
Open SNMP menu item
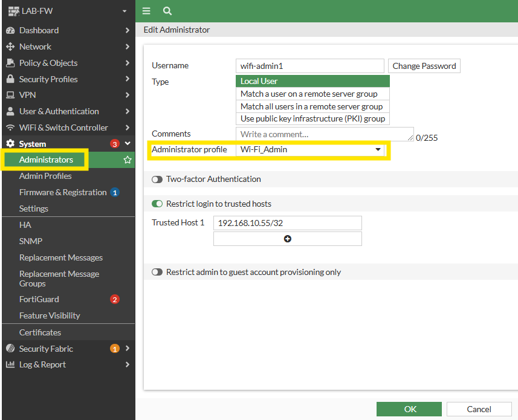[31, 241]
